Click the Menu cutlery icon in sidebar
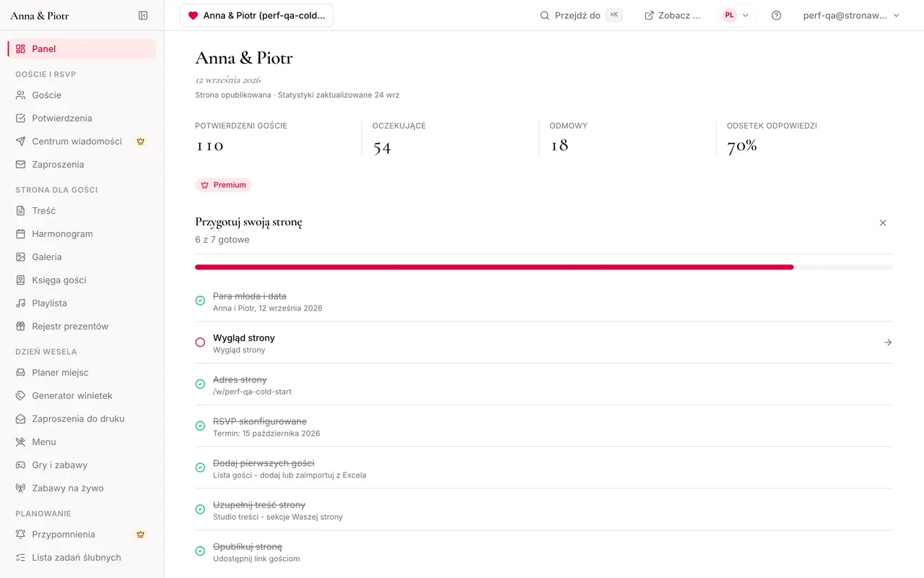Viewport: 924px width, 578px height. (x=20, y=441)
